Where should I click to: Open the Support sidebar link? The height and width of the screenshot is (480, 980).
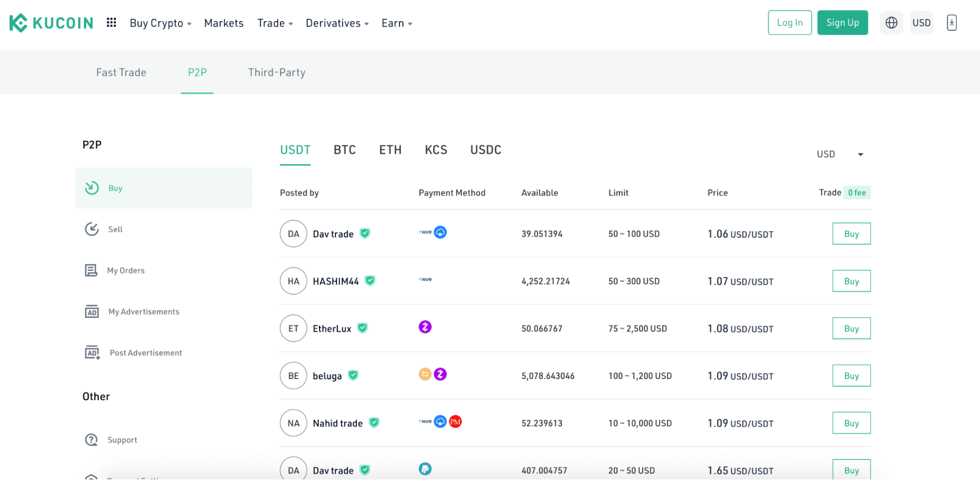(122, 440)
